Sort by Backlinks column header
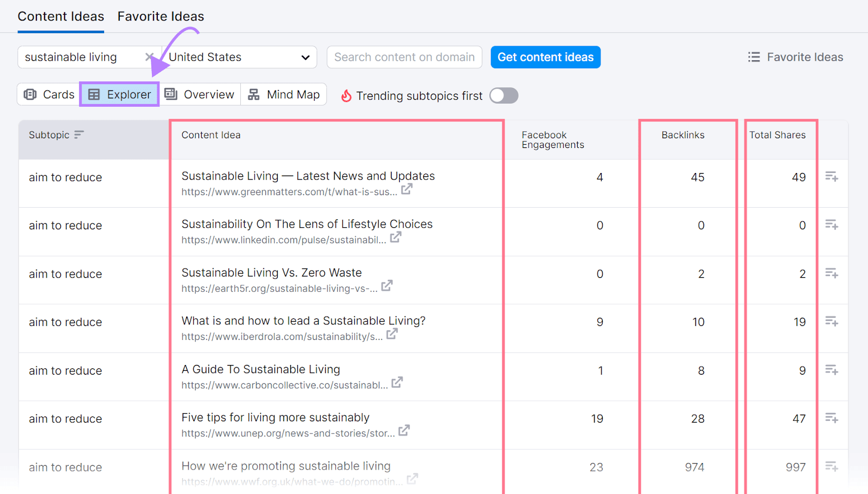 click(x=682, y=135)
